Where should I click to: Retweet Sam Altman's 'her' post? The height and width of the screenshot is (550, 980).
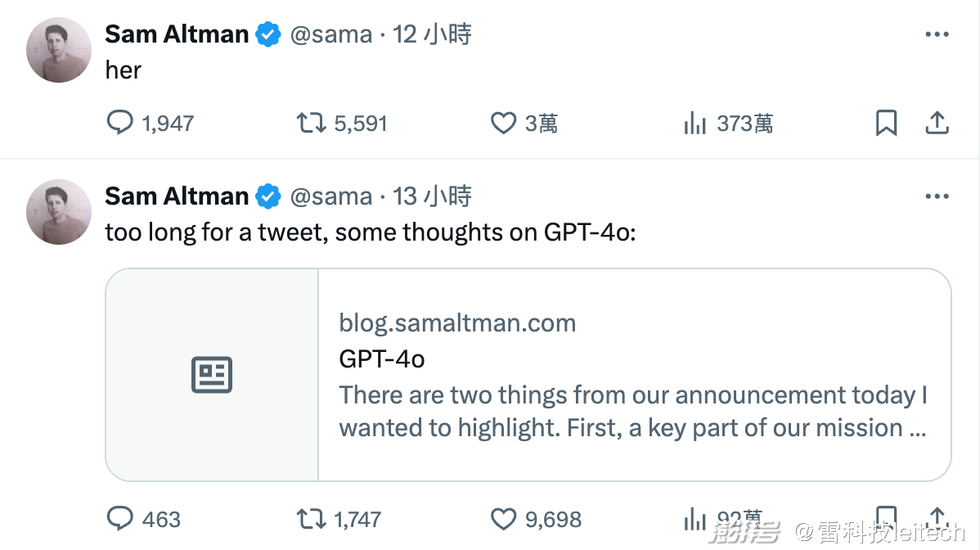pyautogui.click(x=310, y=123)
